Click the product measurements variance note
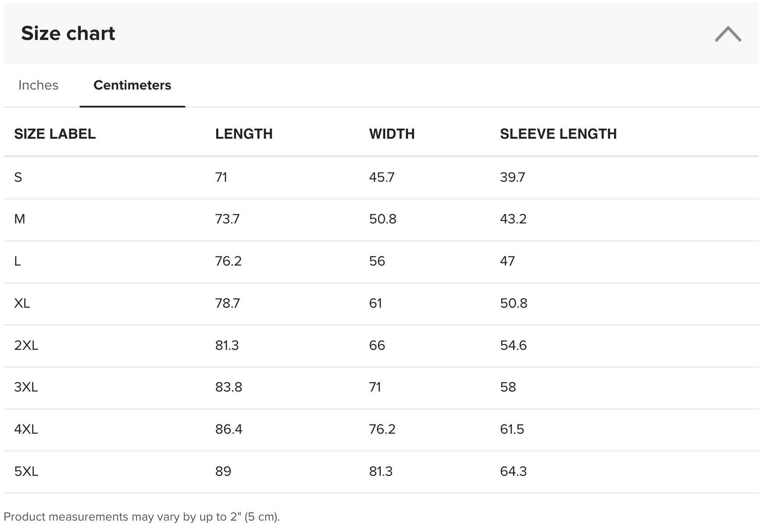 (141, 517)
